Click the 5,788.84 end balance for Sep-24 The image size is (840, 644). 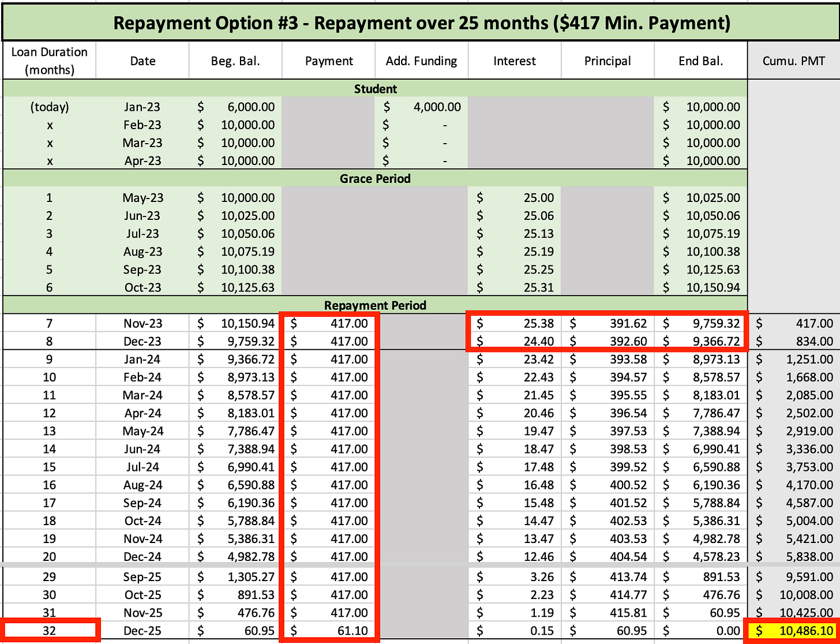(x=700, y=502)
